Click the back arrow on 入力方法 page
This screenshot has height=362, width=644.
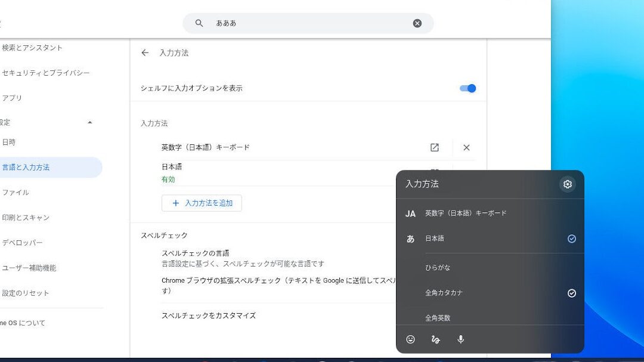144,52
